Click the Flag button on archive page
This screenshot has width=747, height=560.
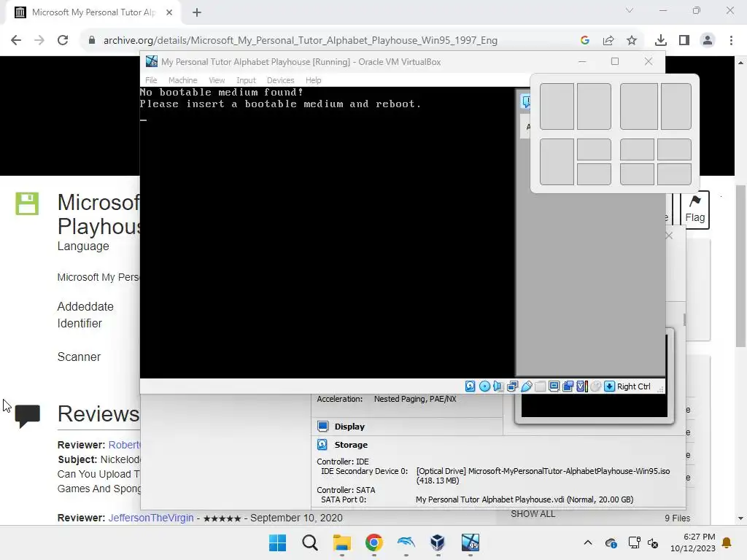[694, 209]
